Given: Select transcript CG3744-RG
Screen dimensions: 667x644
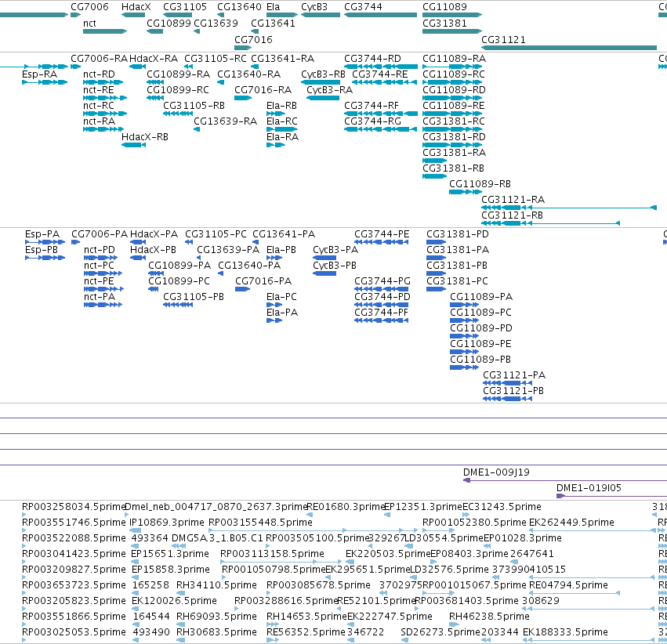Looking at the screenshot, I should (x=372, y=121).
